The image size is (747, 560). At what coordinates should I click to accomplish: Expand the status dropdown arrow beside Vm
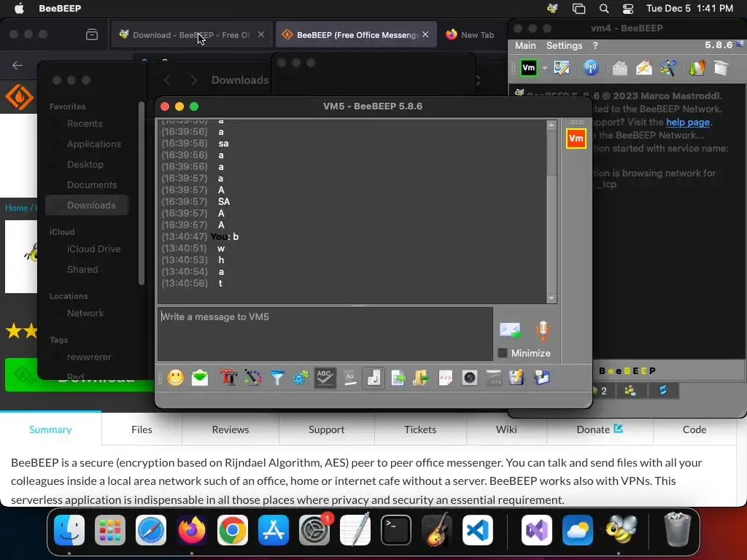click(x=544, y=68)
